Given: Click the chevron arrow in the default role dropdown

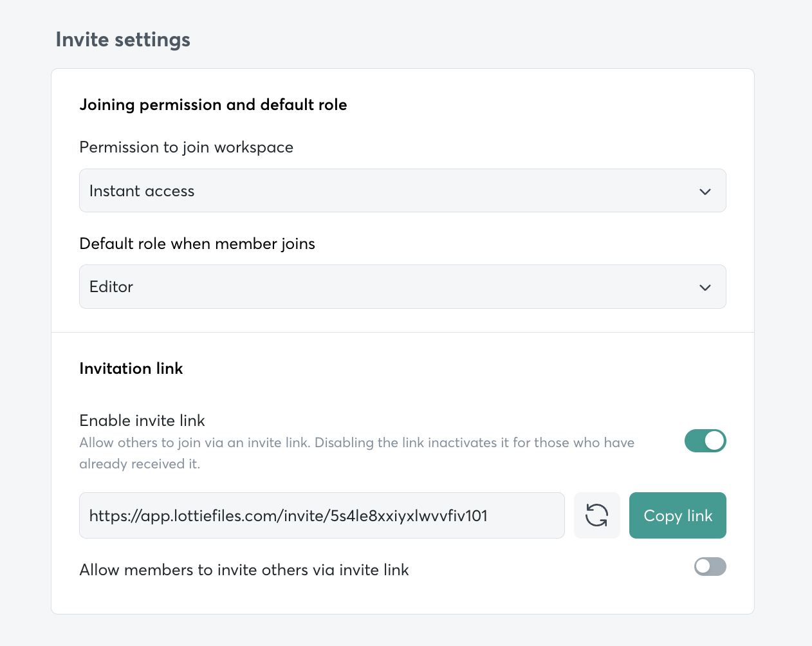Looking at the screenshot, I should [x=705, y=288].
